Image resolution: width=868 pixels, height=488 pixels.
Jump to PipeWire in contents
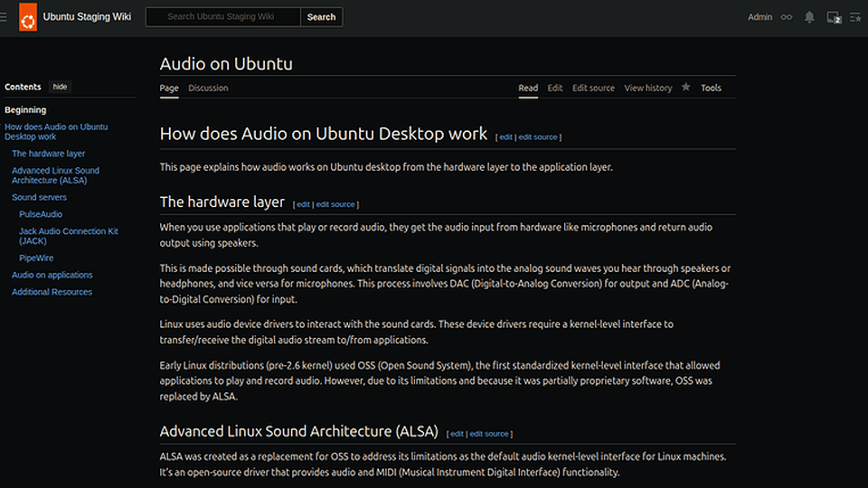click(36, 258)
